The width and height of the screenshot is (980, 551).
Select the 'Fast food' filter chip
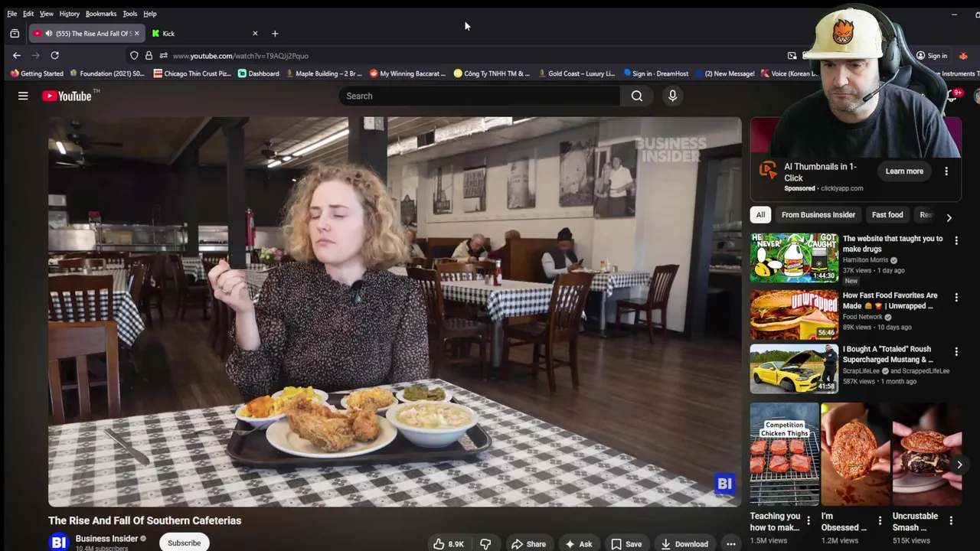pyautogui.click(x=887, y=215)
